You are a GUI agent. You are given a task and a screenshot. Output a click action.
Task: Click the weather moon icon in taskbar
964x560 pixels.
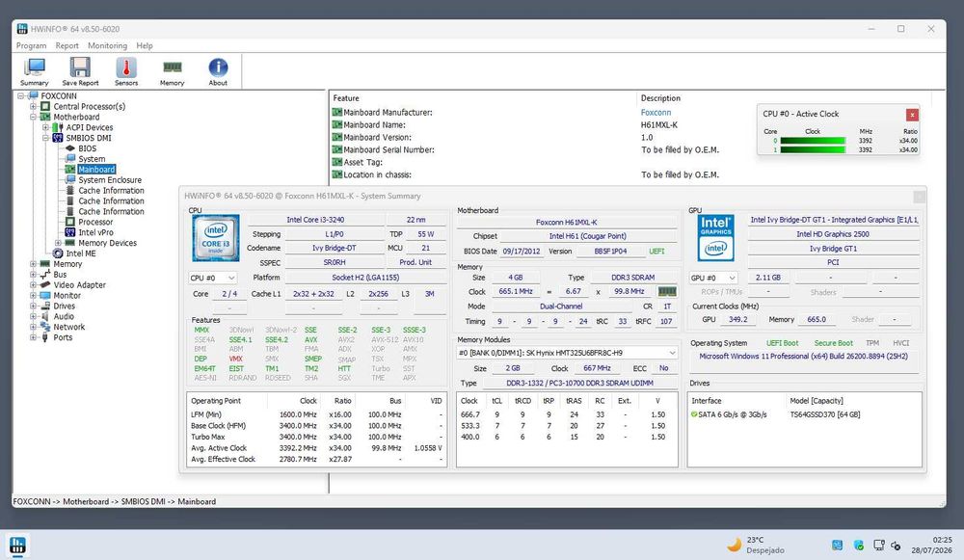click(734, 545)
